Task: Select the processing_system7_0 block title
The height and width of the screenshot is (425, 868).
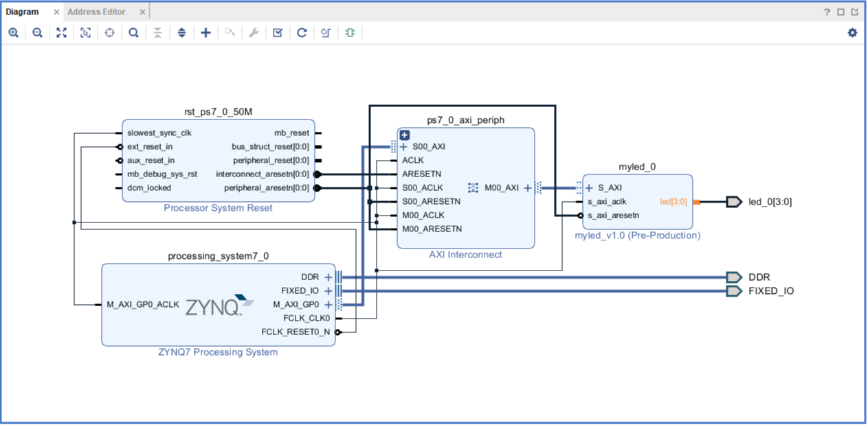Action: [219, 256]
